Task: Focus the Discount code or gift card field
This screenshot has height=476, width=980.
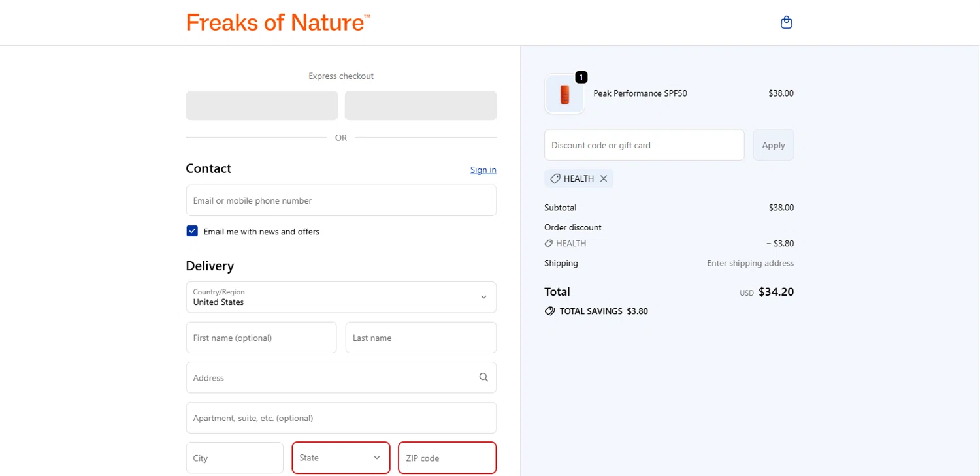Action: click(x=644, y=145)
